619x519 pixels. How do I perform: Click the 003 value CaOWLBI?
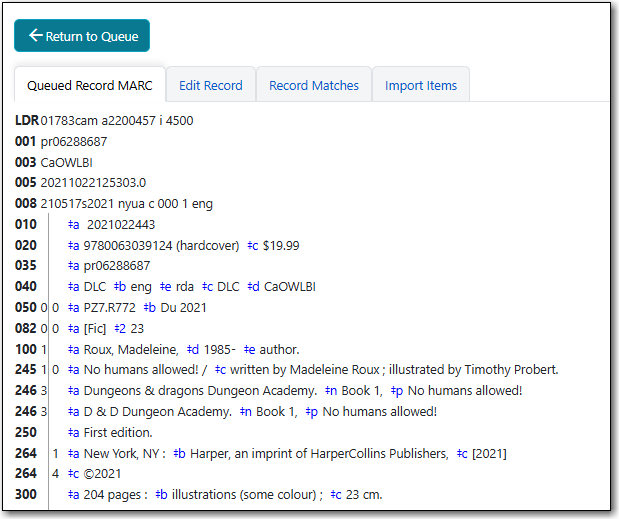pyautogui.click(x=67, y=162)
